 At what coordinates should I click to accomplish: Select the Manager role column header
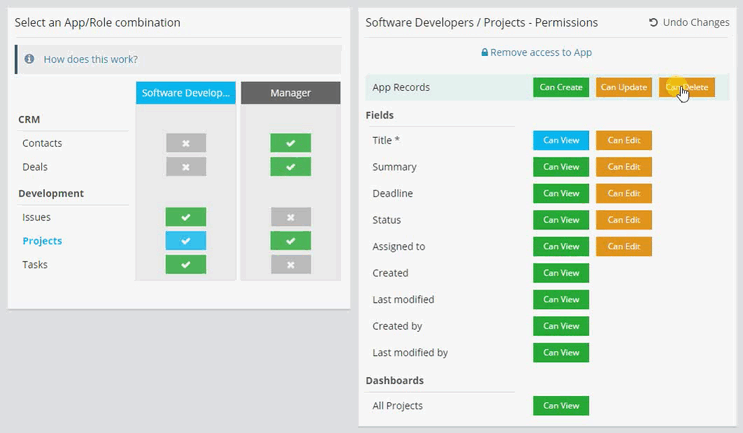click(x=290, y=93)
